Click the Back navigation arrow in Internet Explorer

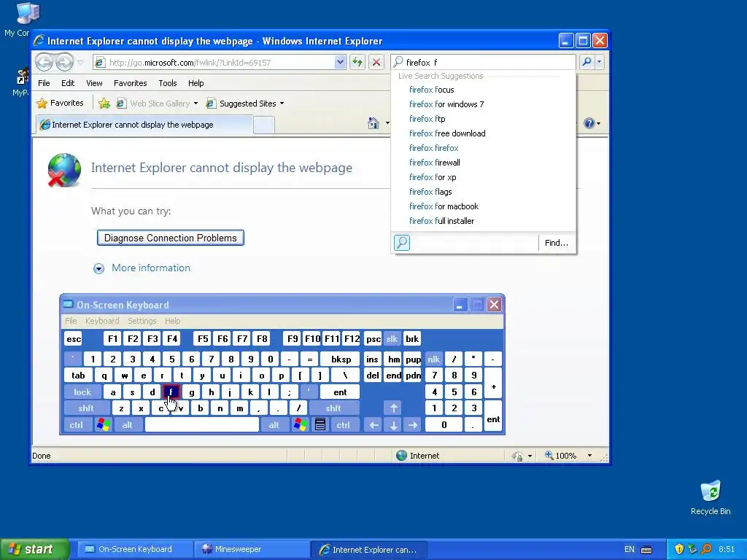[44, 62]
